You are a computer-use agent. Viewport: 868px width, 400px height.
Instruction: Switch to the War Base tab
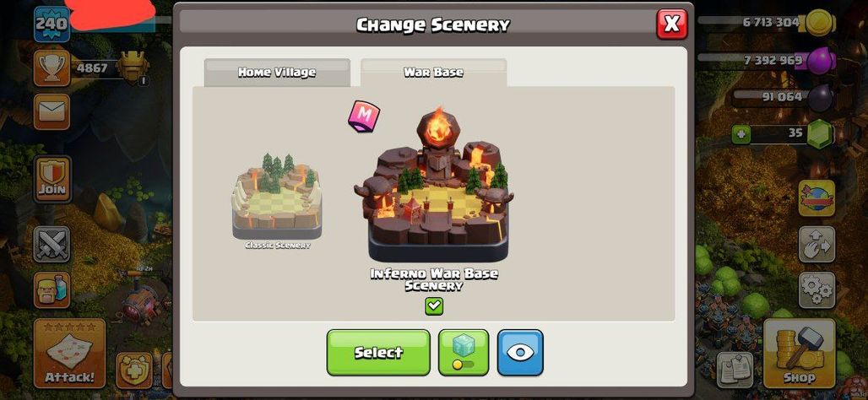point(433,73)
